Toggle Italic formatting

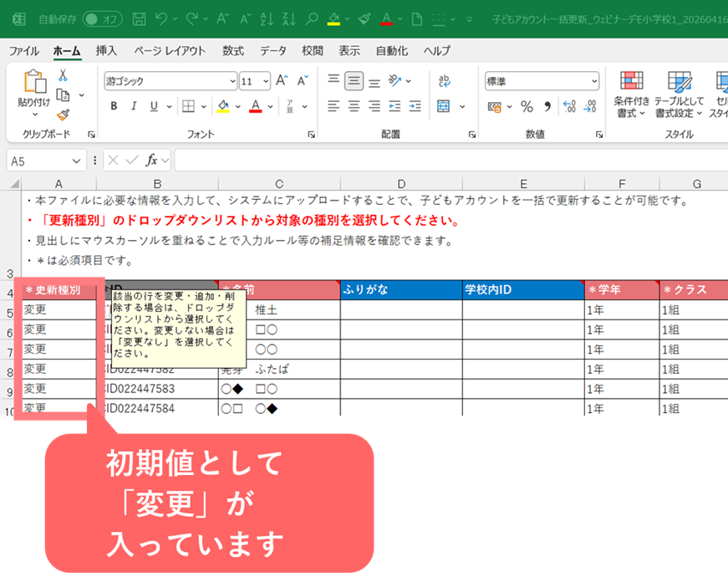click(134, 106)
